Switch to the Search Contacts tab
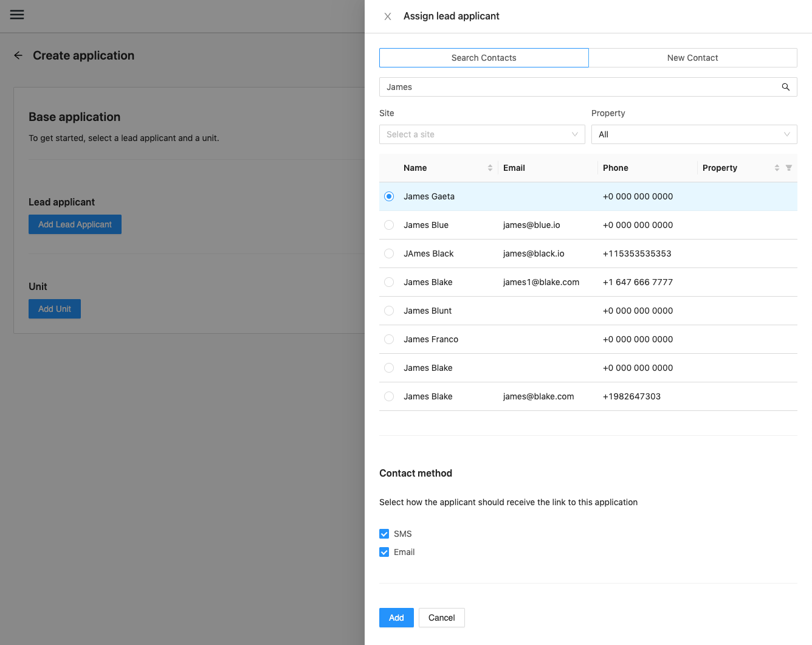The height and width of the screenshot is (645, 812). point(484,58)
